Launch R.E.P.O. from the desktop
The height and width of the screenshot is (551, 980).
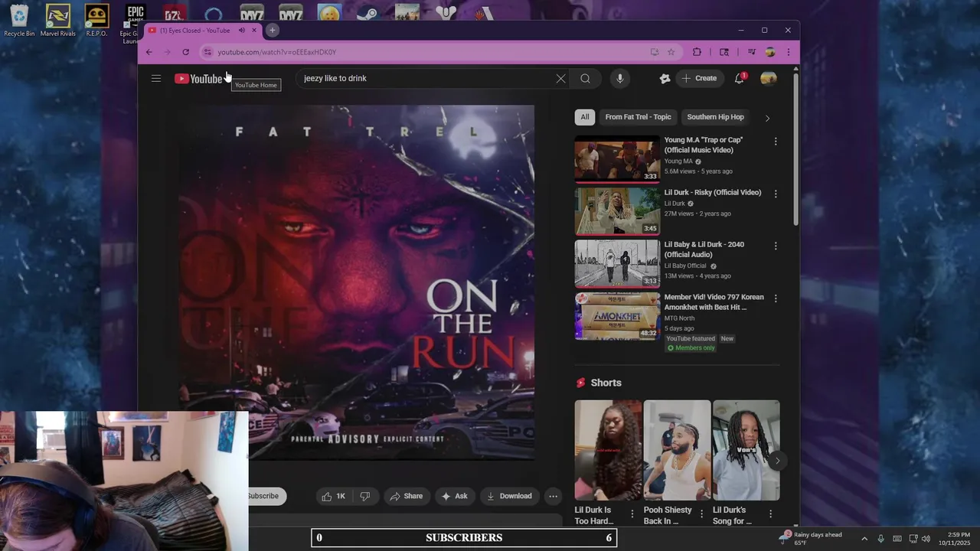[x=96, y=21]
